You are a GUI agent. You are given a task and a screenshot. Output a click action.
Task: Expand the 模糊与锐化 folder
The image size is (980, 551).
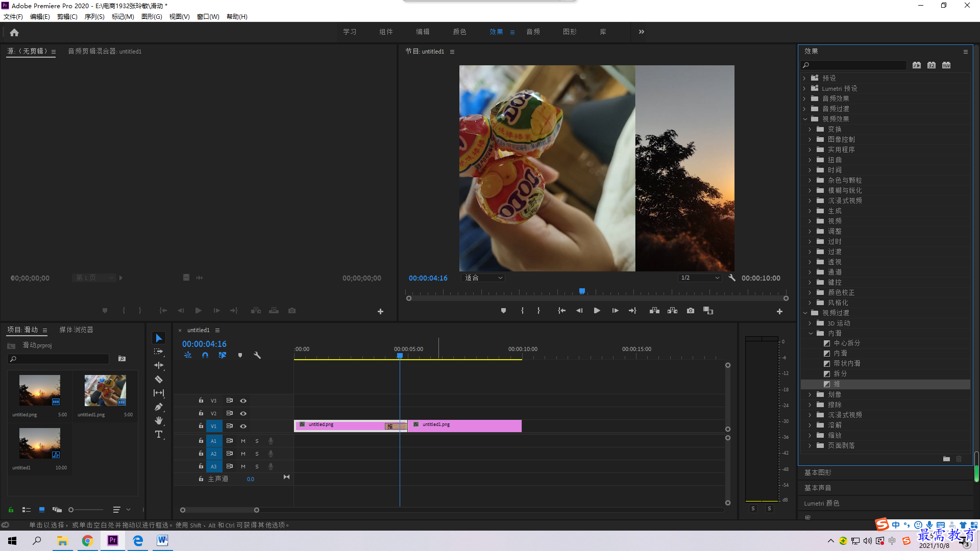[810, 190]
